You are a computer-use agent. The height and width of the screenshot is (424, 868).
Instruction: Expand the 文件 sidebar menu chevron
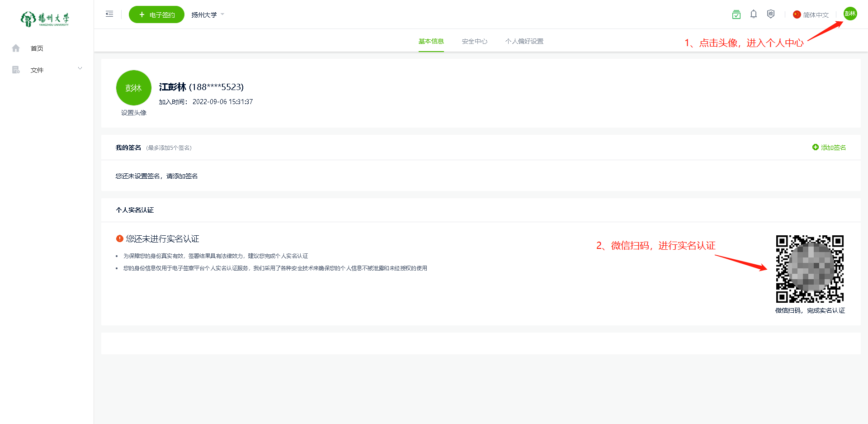point(80,69)
